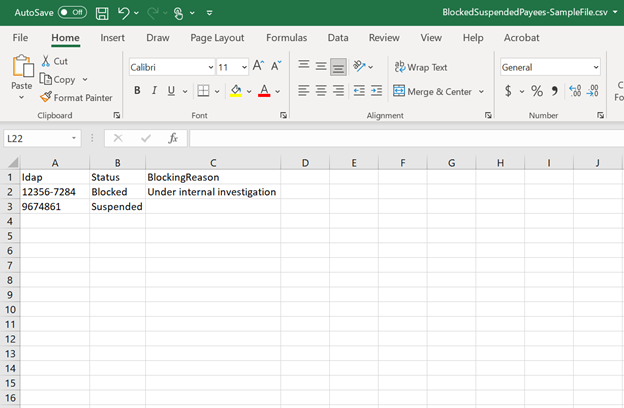Click the Touch/Mouse mode icon
Screen dimensions: 624x408
[179, 13]
